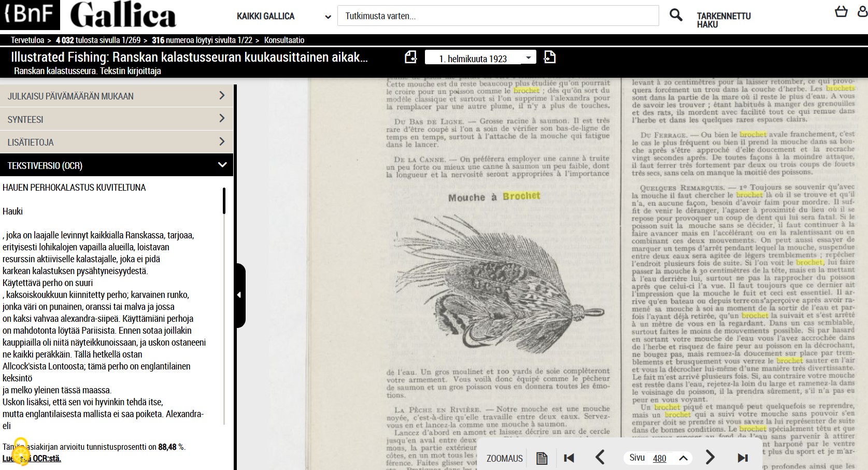Click the search input field
Screen dimensions: 868x470
[497, 16]
